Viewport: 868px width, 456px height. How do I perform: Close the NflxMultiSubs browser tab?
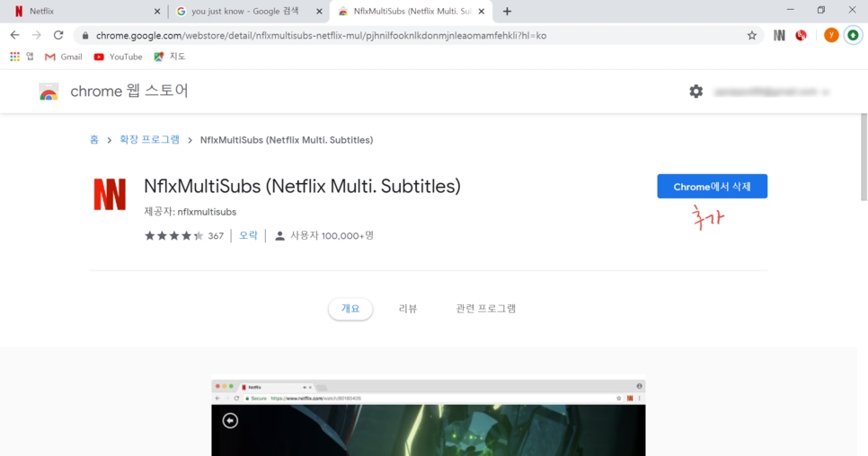(481, 11)
